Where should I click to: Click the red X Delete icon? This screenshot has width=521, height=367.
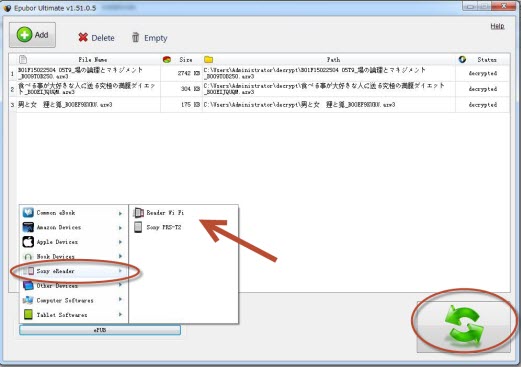83,37
